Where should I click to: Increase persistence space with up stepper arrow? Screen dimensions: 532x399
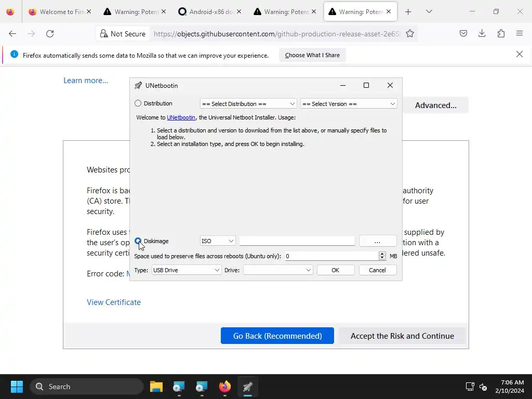(382, 254)
